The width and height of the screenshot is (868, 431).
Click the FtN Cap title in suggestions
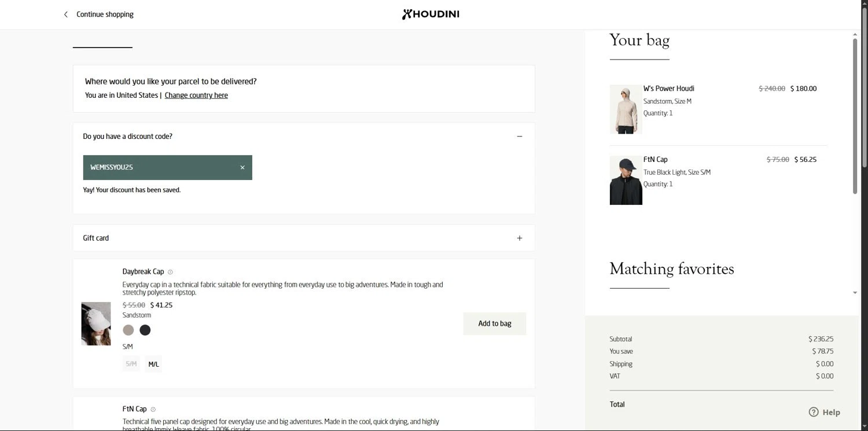point(135,409)
